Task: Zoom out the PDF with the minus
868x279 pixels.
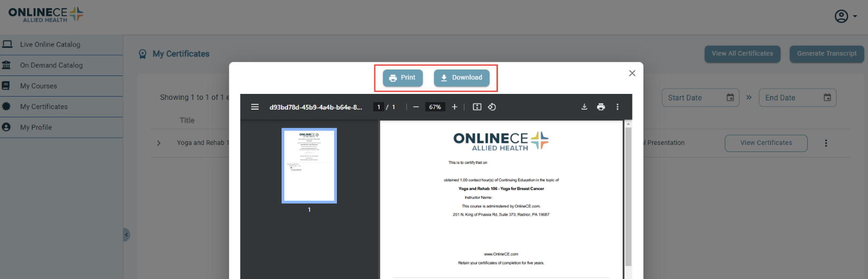Action: pos(416,107)
